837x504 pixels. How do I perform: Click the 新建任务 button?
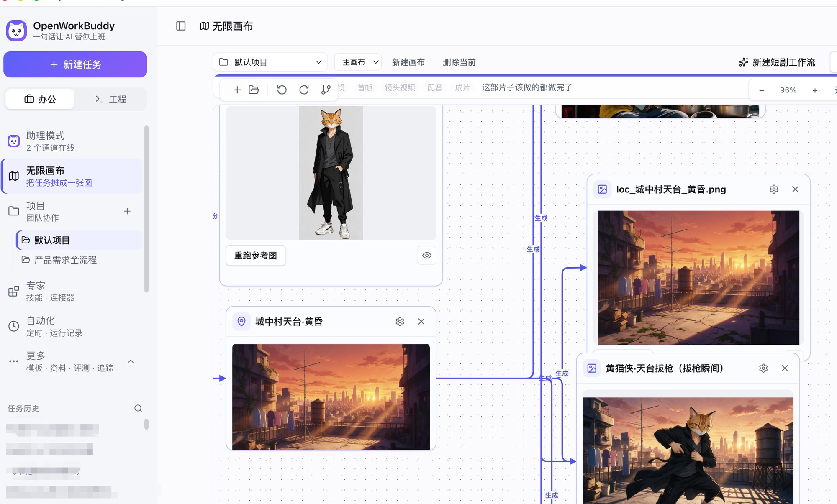pyautogui.click(x=75, y=64)
